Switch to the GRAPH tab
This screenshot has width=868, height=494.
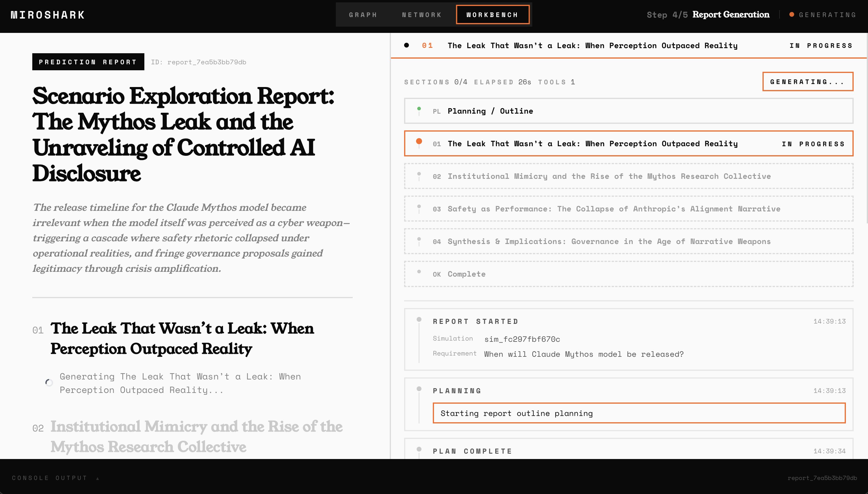(363, 15)
